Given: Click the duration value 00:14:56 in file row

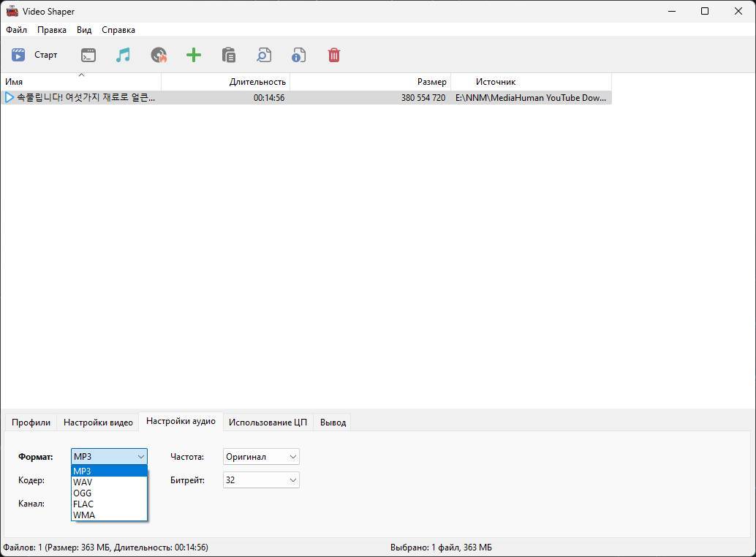Looking at the screenshot, I should 269,98.
